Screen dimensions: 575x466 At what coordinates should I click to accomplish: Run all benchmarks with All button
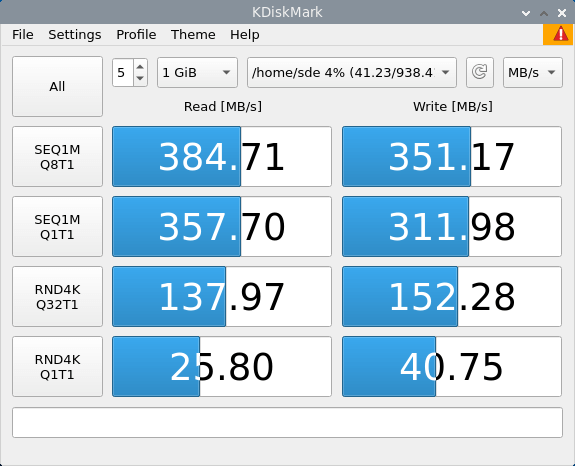click(57, 87)
